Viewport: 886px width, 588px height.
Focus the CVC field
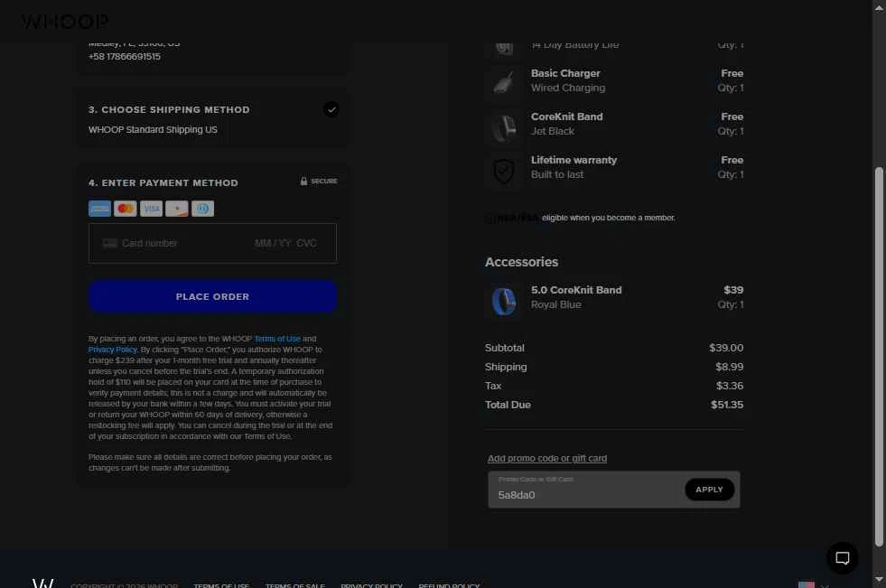coord(306,244)
